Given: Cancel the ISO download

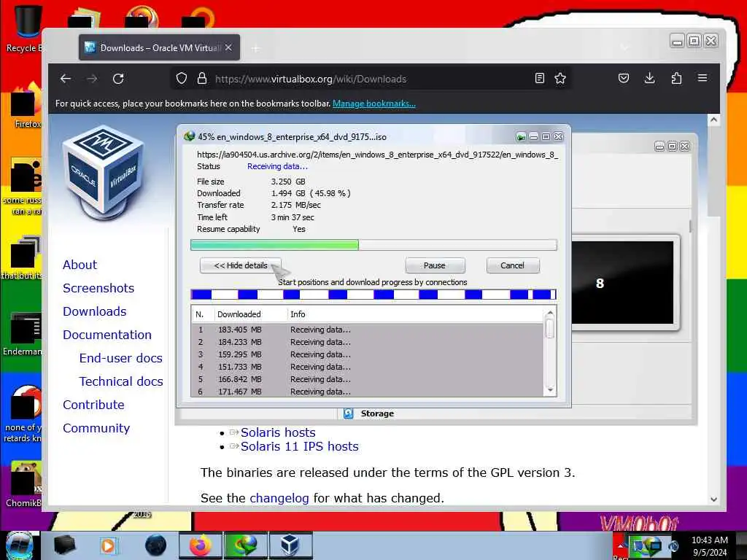Looking at the screenshot, I should (513, 265).
